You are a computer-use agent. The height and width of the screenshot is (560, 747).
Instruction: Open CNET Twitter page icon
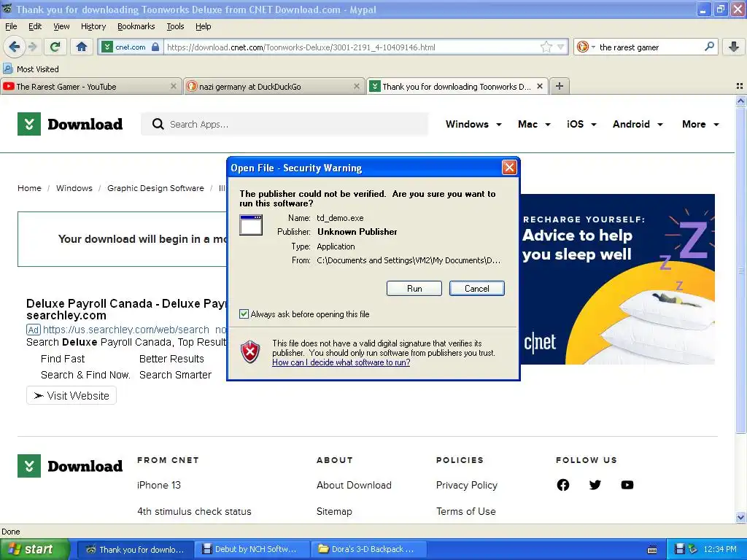595,485
